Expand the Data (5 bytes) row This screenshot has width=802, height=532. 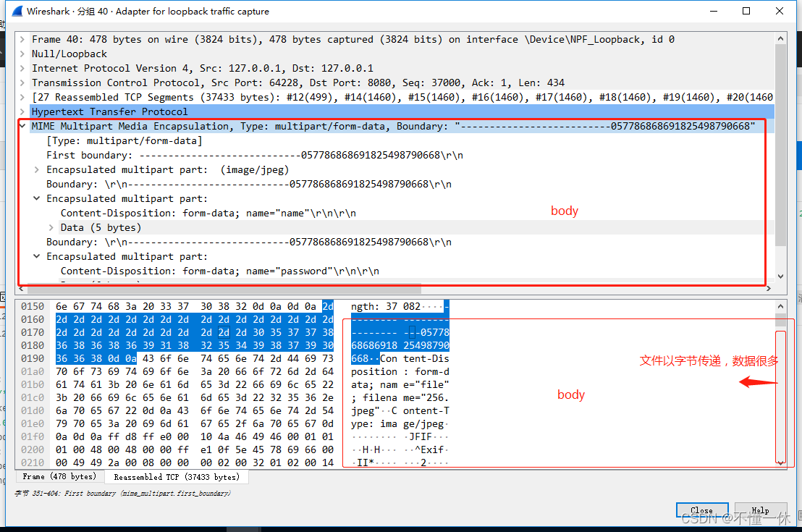(x=51, y=227)
